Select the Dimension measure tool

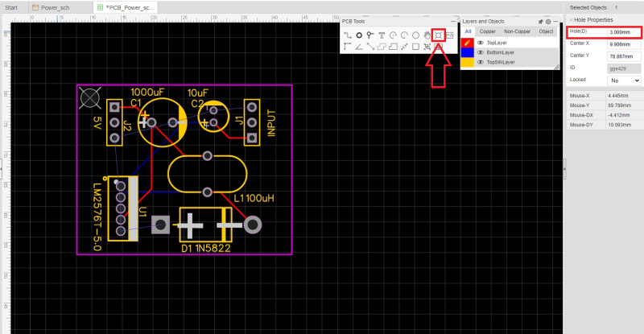404,47
